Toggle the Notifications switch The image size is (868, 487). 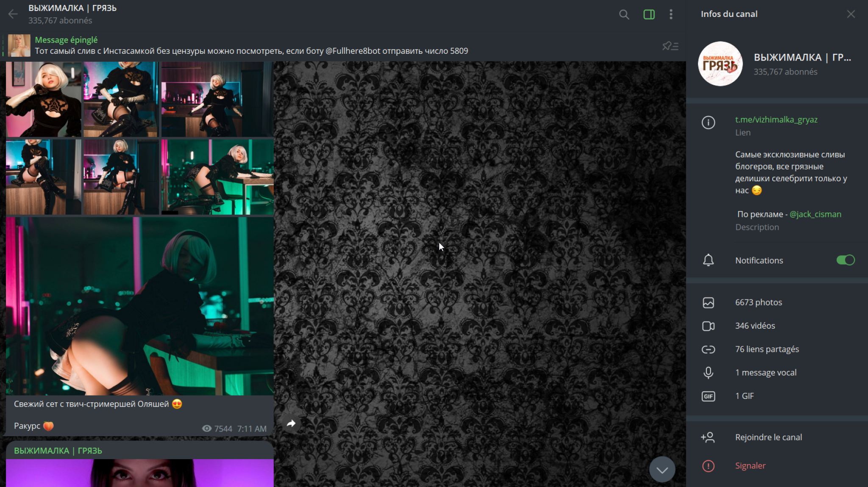[x=845, y=260]
